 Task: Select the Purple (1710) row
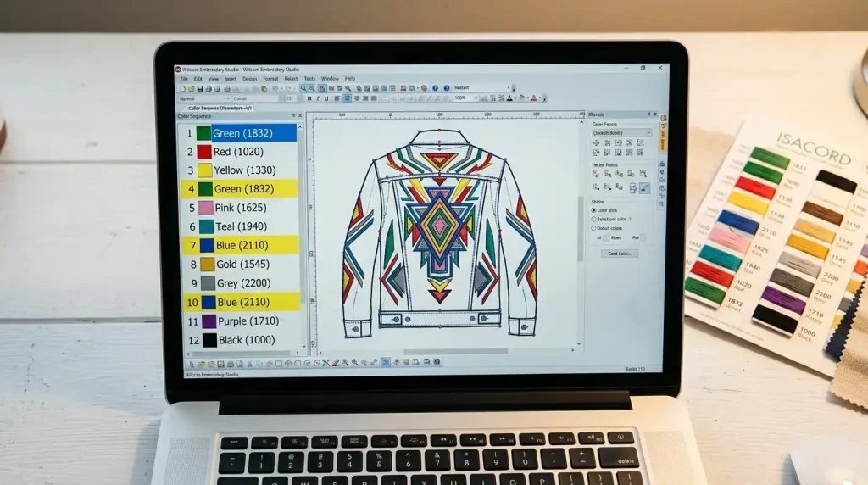coord(242,321)
